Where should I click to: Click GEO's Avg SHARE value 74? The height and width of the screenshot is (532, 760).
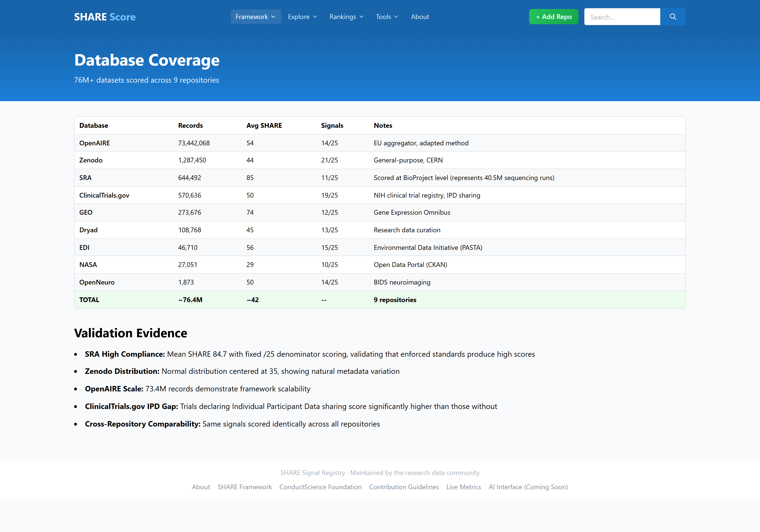(250, 213)
